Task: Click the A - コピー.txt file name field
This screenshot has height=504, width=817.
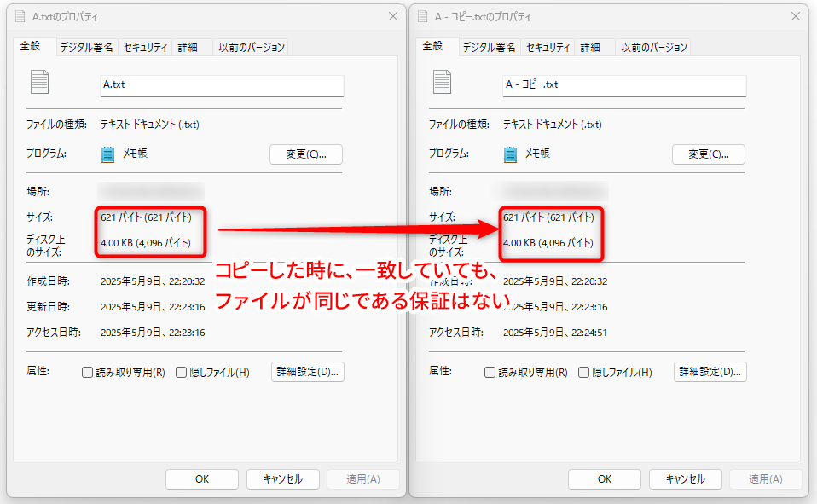Action: (x=624, y=85)
